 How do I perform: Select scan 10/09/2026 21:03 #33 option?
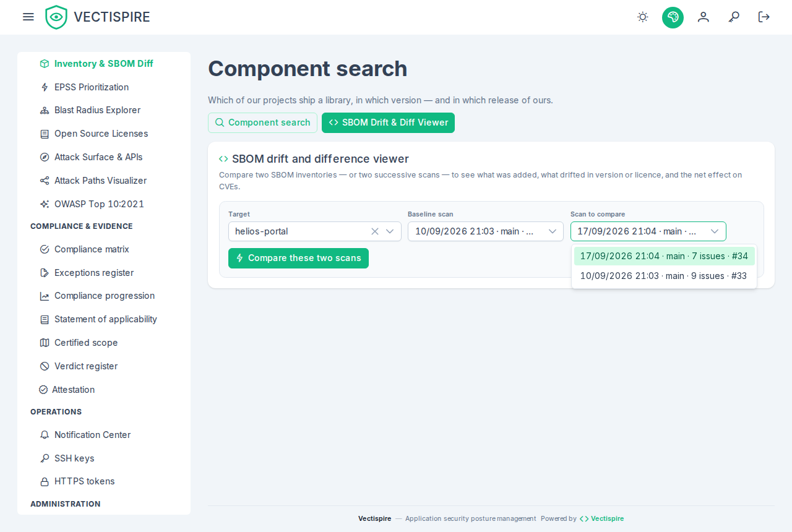pyautogui.click(x=664, y=276)
